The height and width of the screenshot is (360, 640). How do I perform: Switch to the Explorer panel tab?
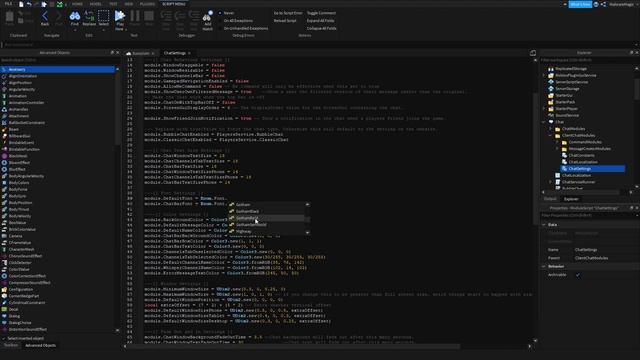(571, 199)
